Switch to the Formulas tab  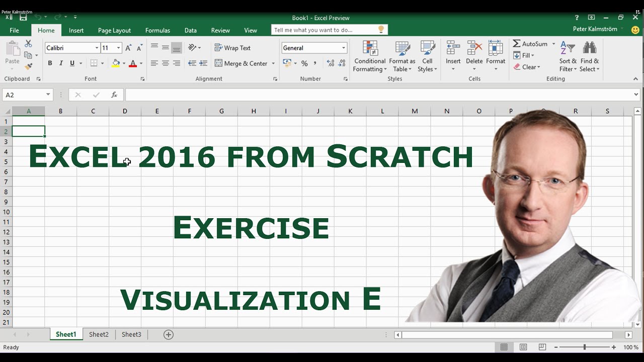pyautogui.click(x=157, y=30)
